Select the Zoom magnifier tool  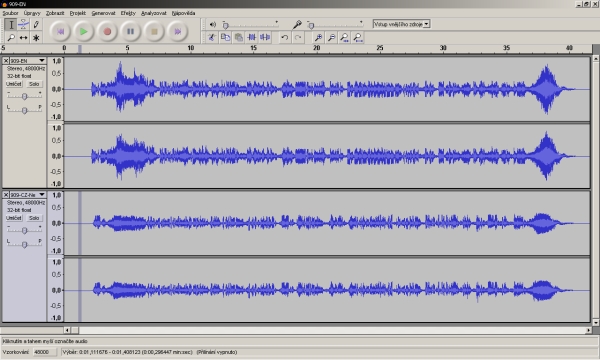tap(11, 37)
